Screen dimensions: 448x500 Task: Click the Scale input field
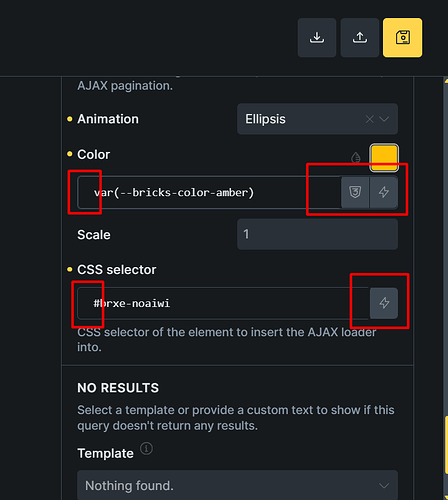pos(317,234)
